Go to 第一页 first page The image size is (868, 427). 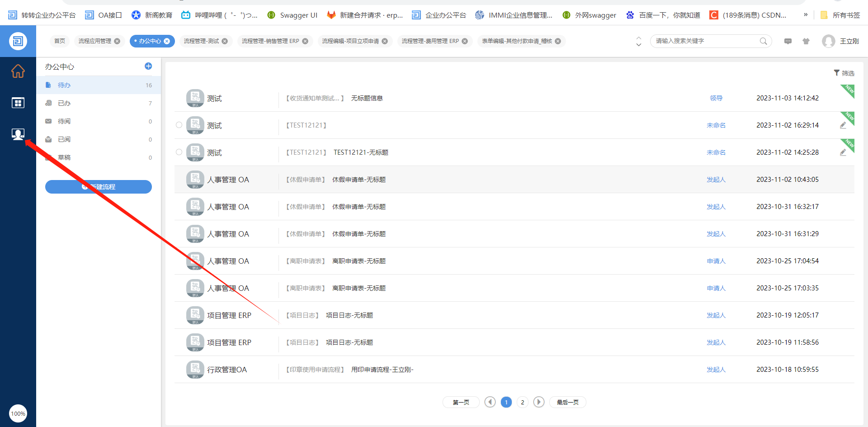point(461,402)
